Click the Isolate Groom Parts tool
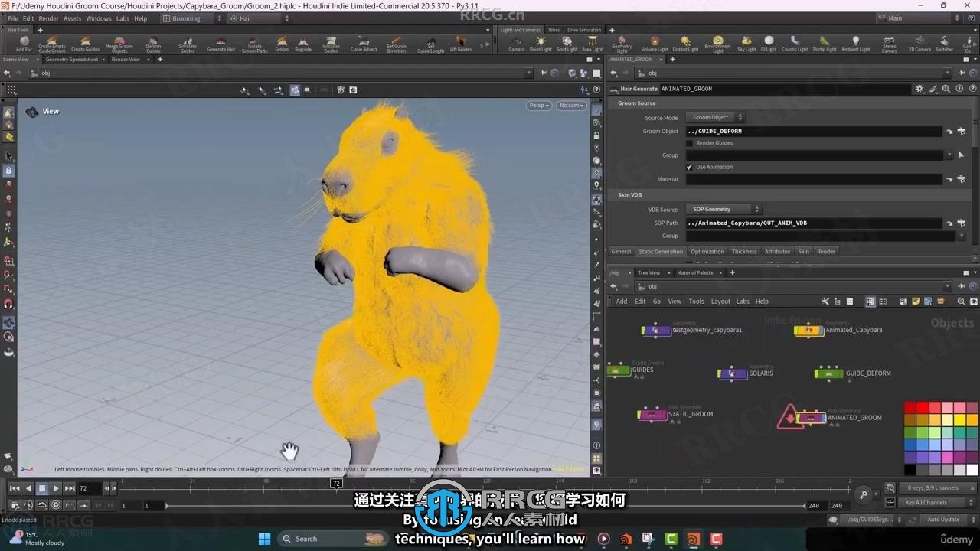Screen dimensions: 980x551 click(x=255, y=44)
